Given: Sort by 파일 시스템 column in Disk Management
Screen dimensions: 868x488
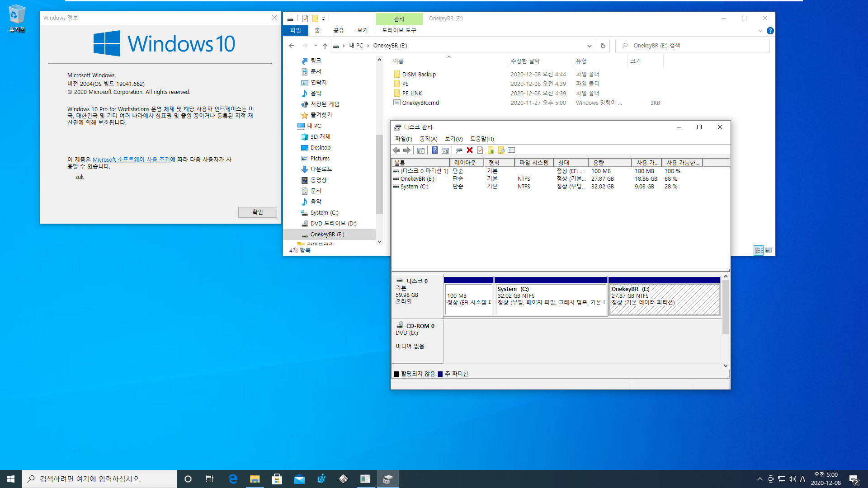Looking at the screenshot, I should [x=534, y=163].
